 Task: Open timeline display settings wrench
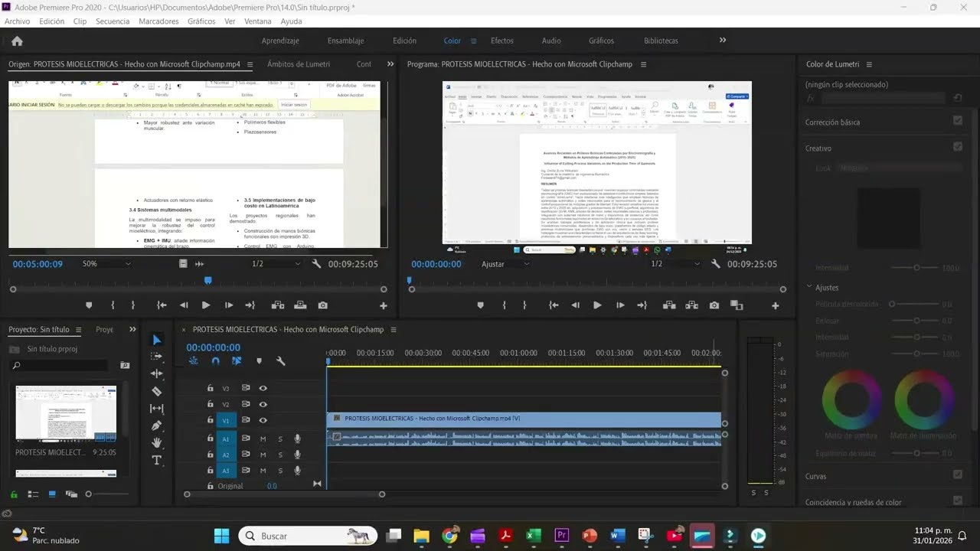(280, 361)
